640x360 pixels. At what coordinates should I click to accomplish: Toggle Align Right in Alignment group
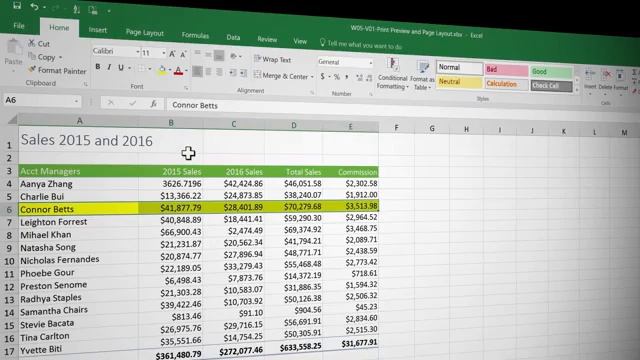(220, 72)
